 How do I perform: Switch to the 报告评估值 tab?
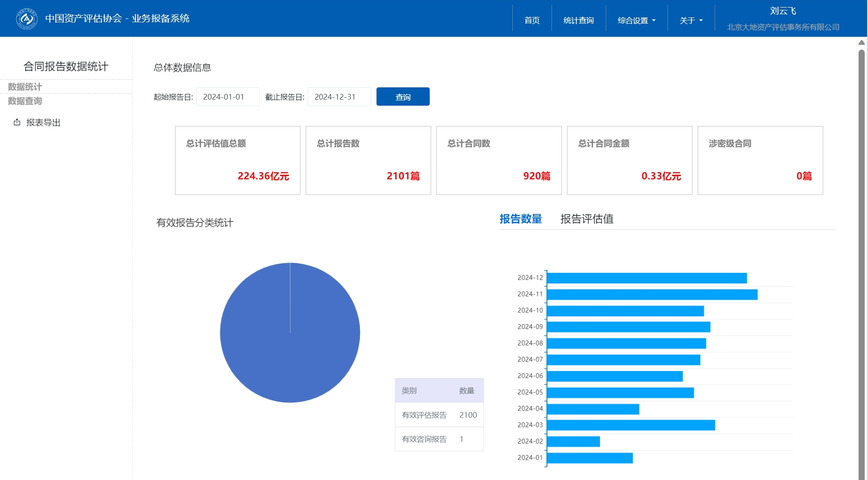586,219
